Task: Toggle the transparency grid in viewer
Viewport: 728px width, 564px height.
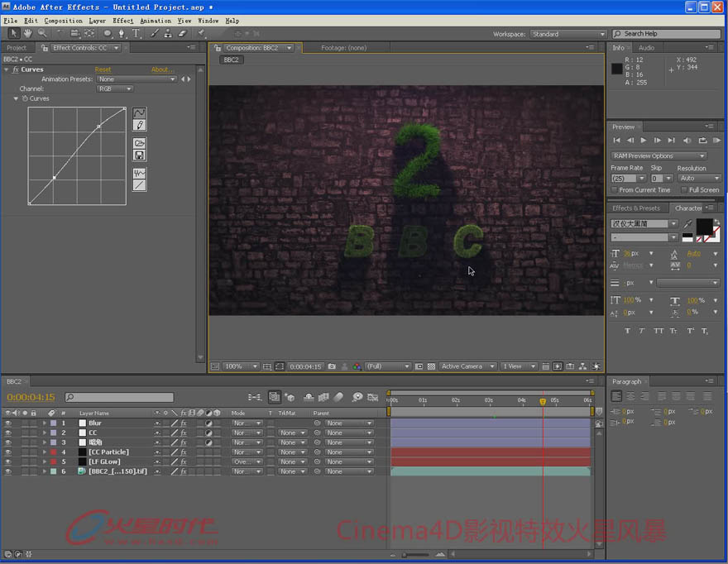Action: (x=431, y=366)
